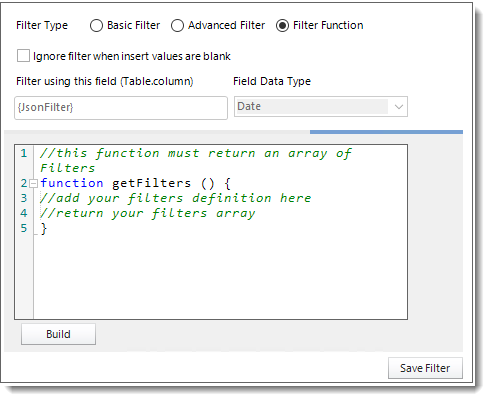The height and width of the screenshot is (401, 490).
Task: Open the Field Data Type dropdown arrow
Action: pyautogui.click(x=399, y=107)
